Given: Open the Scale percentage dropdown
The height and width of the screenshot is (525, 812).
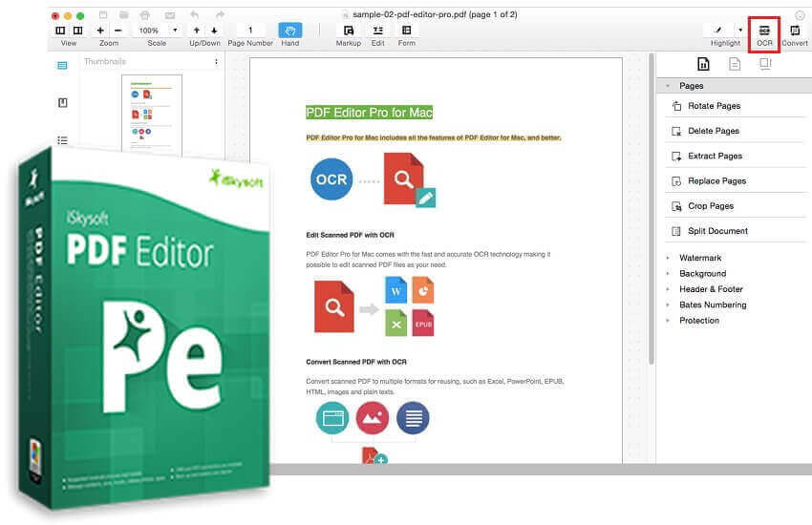Looking at the screenshot, I should (174, 31).
